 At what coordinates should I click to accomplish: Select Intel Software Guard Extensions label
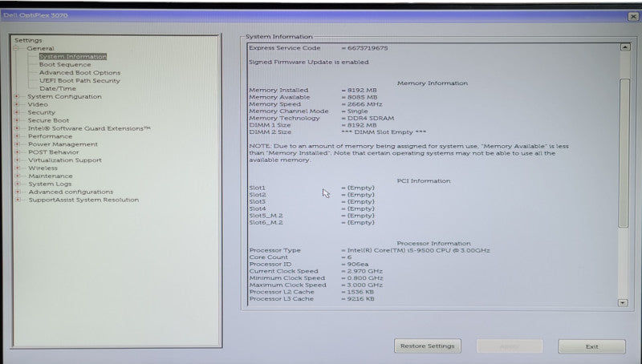click(89, 128)
